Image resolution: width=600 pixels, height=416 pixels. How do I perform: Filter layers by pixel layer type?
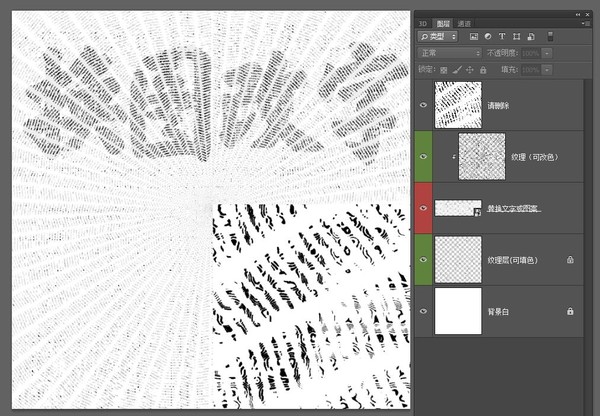coord(474,37)
